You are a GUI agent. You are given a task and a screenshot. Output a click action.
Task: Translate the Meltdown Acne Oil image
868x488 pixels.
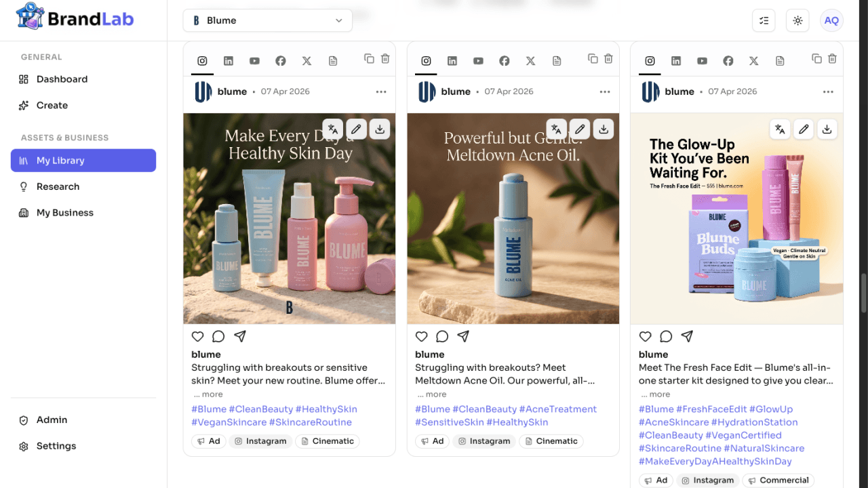556,129
